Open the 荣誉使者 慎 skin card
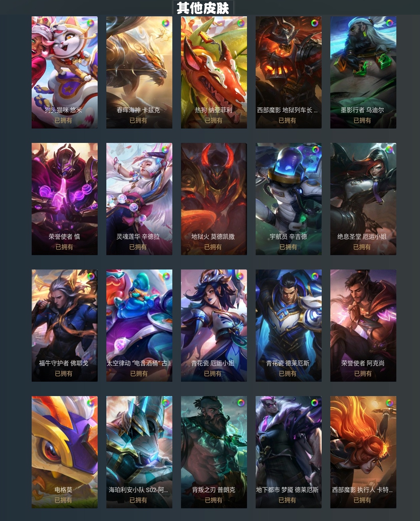420x521 pixels. (65, 199)
